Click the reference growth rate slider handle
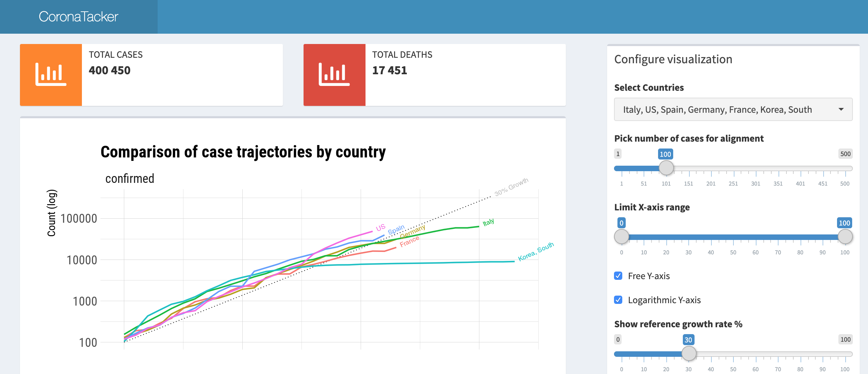This screenshot has width=868, height=374. click(689, 353)
